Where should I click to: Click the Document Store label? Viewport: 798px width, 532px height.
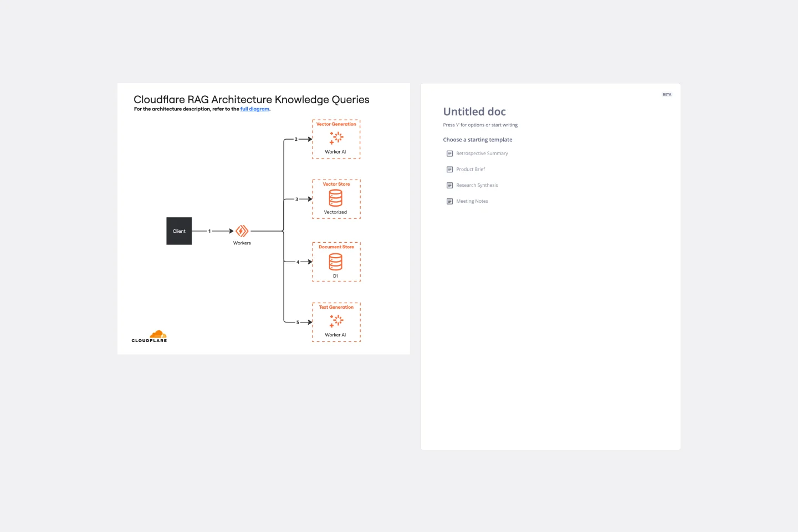coord(336,247)
